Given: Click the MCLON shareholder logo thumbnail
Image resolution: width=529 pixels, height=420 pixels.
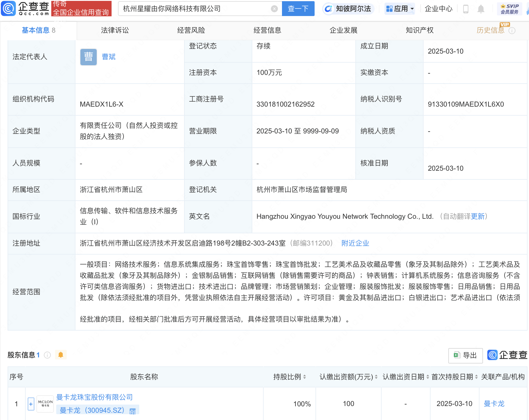Looking at the screenshot, I should (x=45, y=404).
